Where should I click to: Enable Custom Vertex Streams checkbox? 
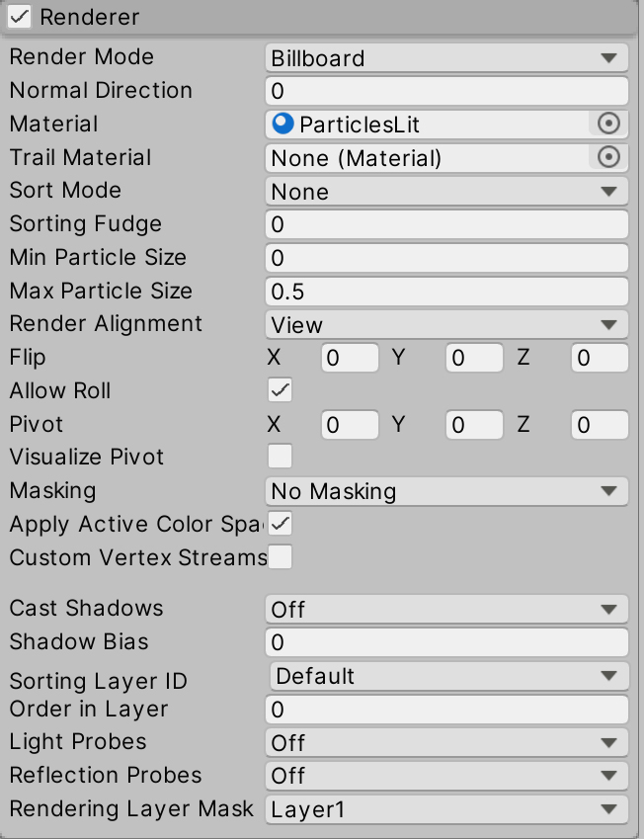tap(281, 557)
